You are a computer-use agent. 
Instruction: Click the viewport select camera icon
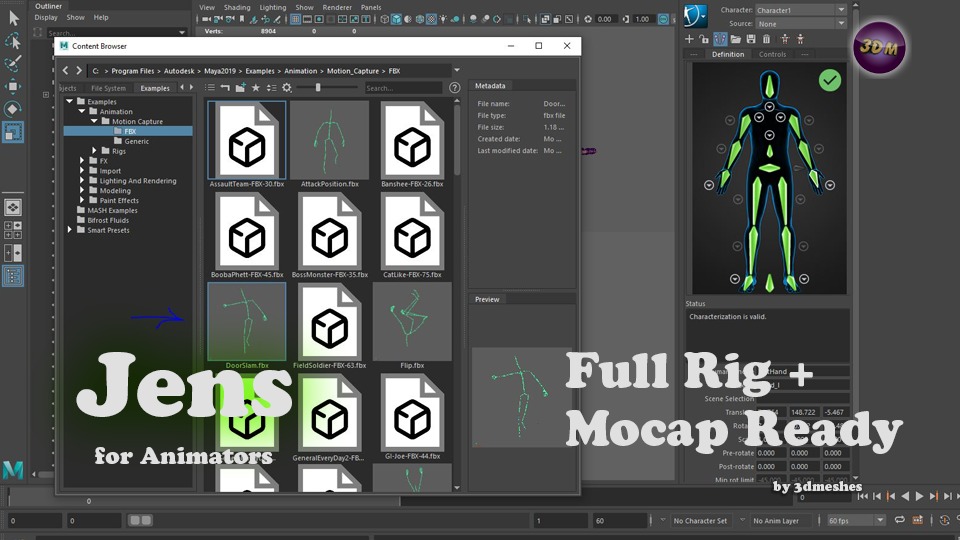pos(206,19)
